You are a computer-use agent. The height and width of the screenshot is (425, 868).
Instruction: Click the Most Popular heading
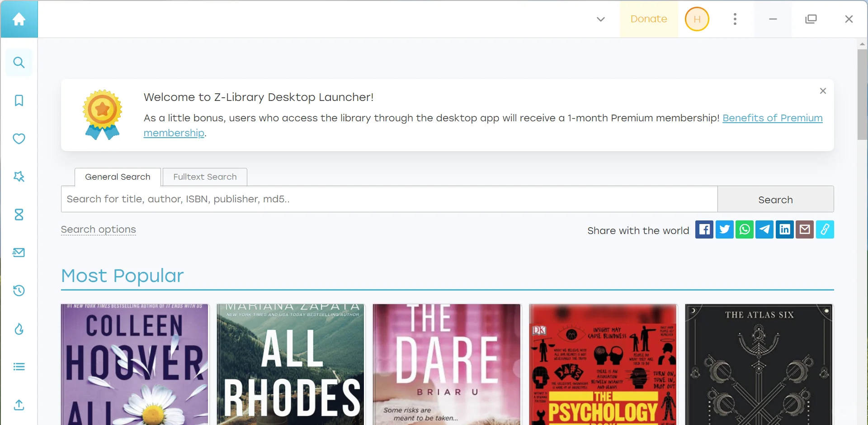(x=123, y=276)
